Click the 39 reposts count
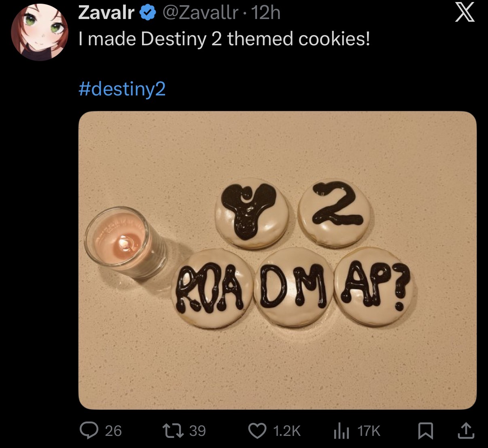Screen dimensions: 488x448 (x=197, y=431)
